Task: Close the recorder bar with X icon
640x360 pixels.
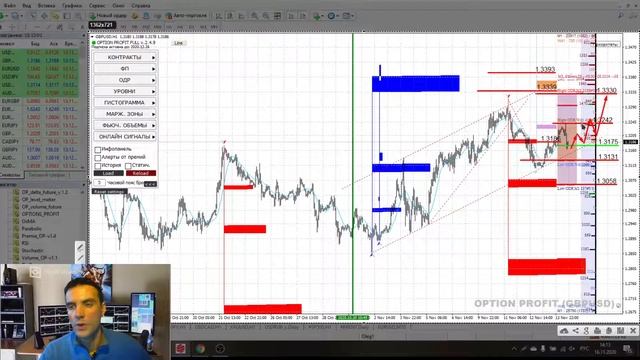Action: (633, 331)
